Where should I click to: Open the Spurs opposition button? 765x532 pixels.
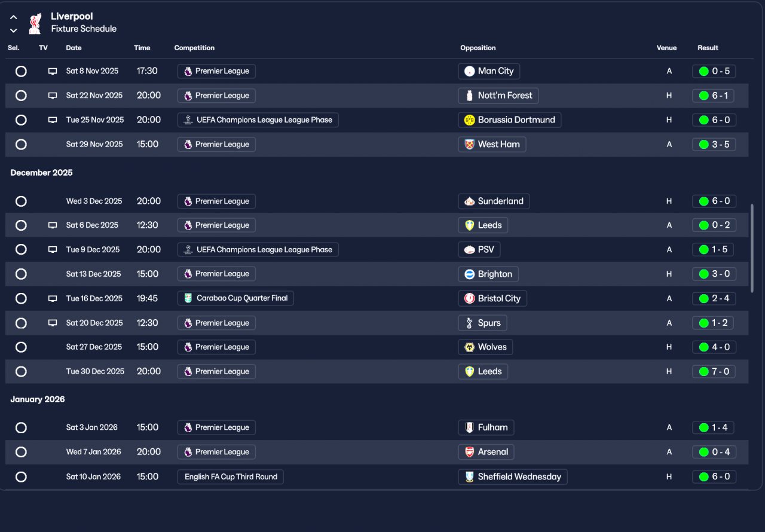tap(483, 323)
